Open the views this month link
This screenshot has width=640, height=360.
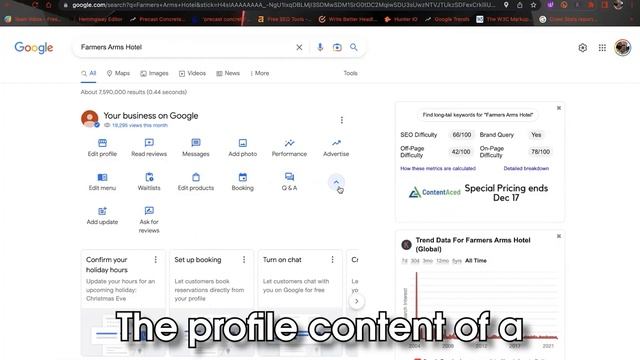coord(140,125)
